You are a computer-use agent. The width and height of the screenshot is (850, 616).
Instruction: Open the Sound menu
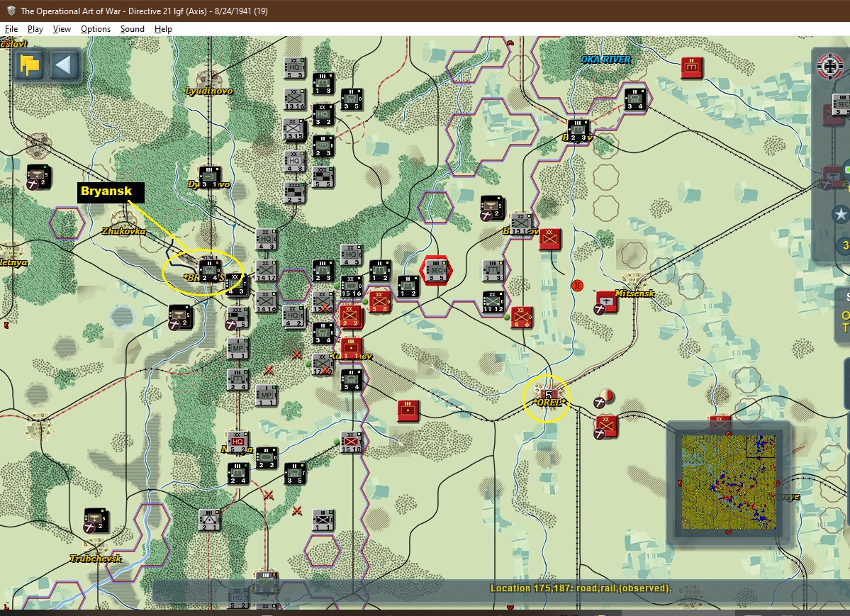point(133,29)
